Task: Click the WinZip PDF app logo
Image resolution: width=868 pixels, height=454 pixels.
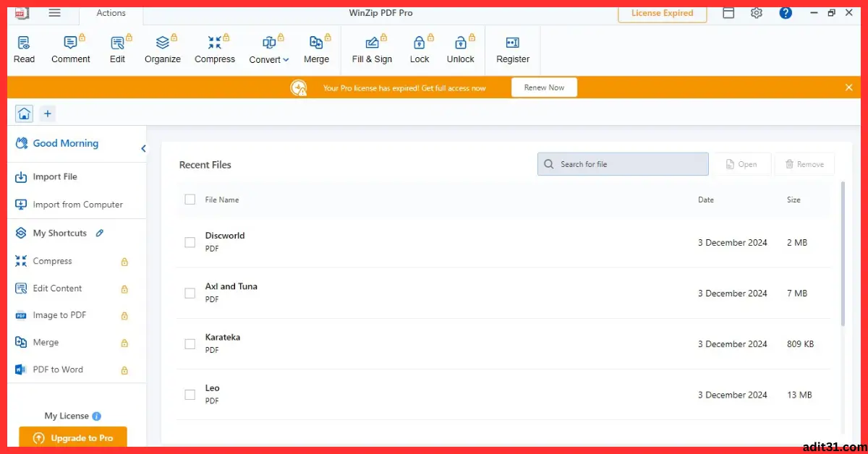Action: (22, 12)
